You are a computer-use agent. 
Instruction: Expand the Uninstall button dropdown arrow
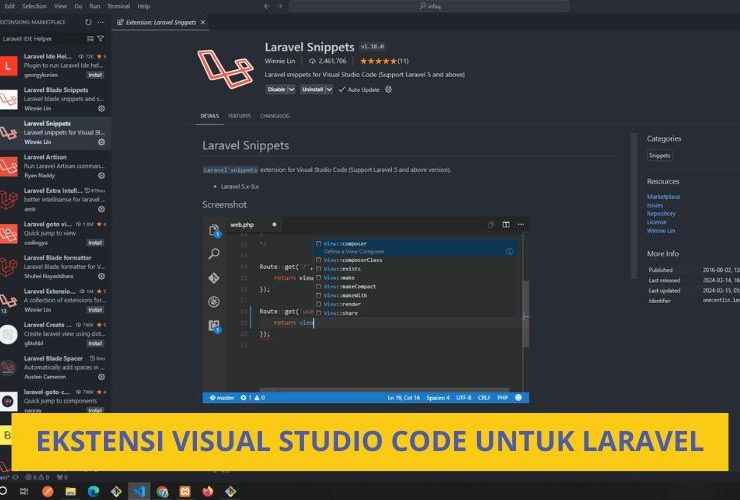coord(329,89)
